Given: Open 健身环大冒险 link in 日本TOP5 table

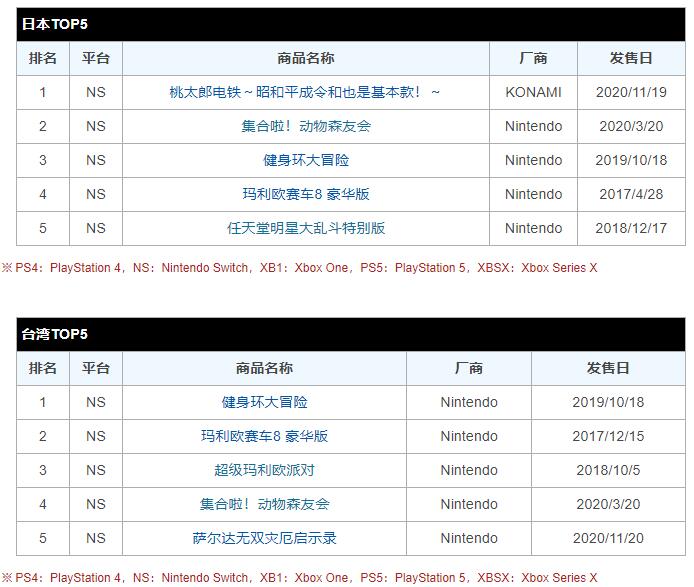Looking at the screenshot, I should 306,160.
